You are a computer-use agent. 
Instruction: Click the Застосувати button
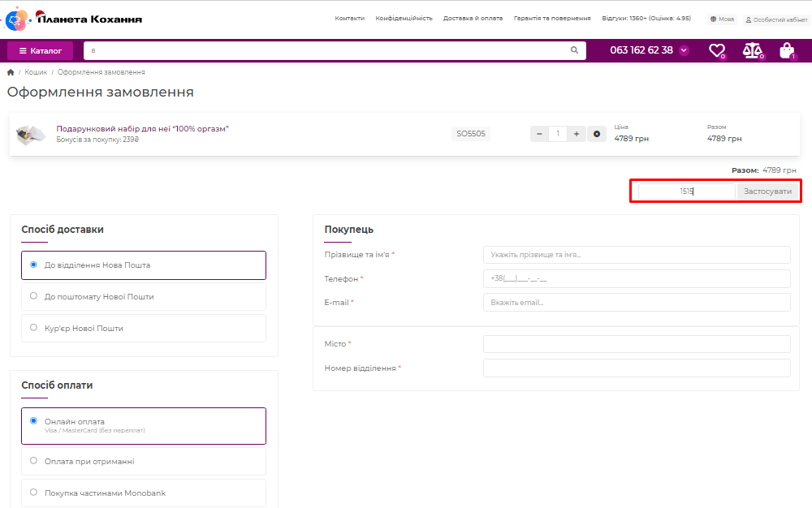pos(767,192)
